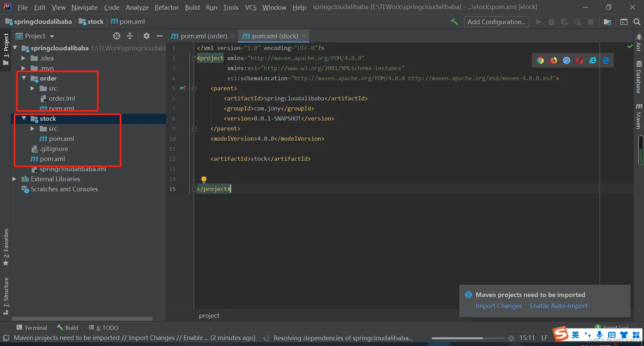Close the pom.xml (order) tab
The height and width of the screenshot is (346, 644).
tap(232, 36)
